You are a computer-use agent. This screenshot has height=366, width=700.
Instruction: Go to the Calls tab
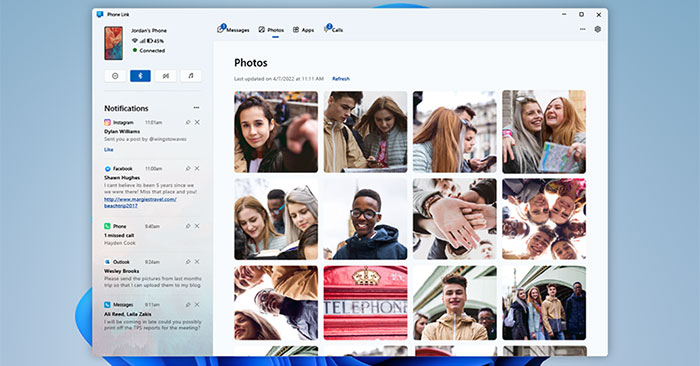(x=333, y=29)
